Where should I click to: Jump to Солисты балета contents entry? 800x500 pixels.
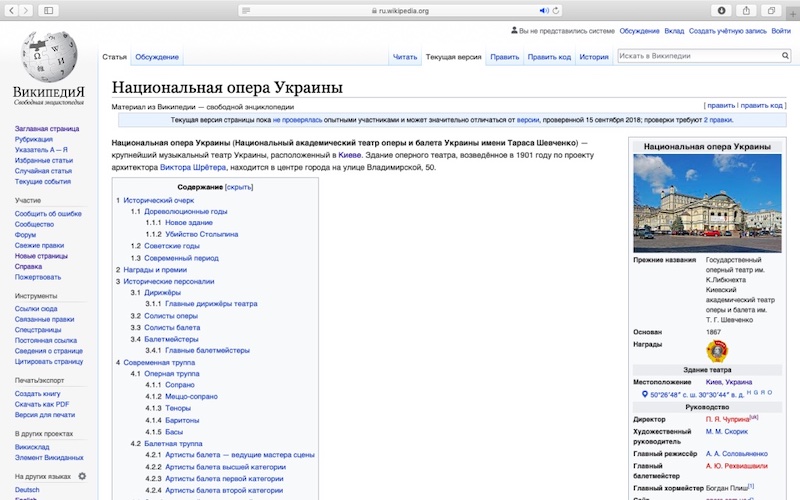click(x=172, y=328)
